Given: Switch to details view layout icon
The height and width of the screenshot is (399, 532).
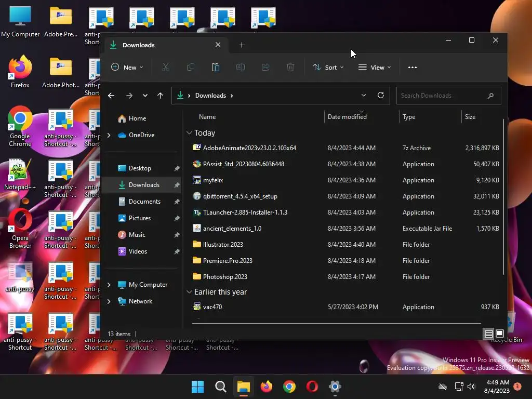Looking at the screenshot, I should coord(488,334).
